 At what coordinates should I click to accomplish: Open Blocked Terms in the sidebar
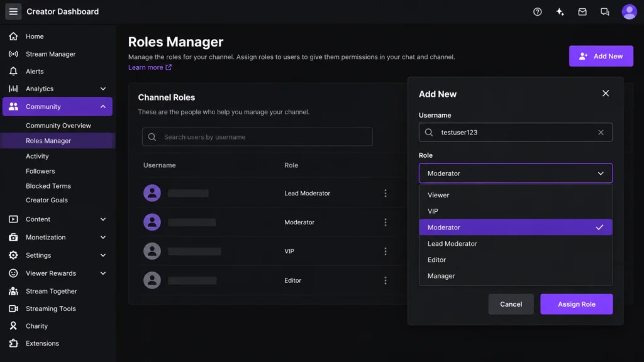click(x=48, y=186)
